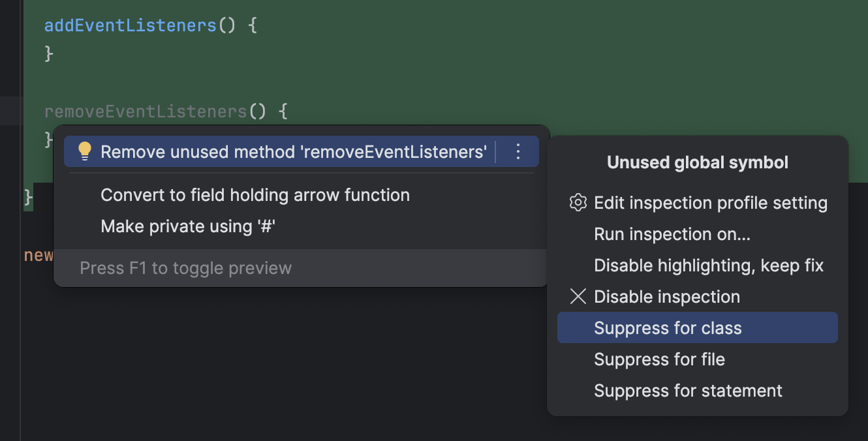Select 'Disable inspection' option
Viewport: 868px width, 441px height.
(666, 296)
